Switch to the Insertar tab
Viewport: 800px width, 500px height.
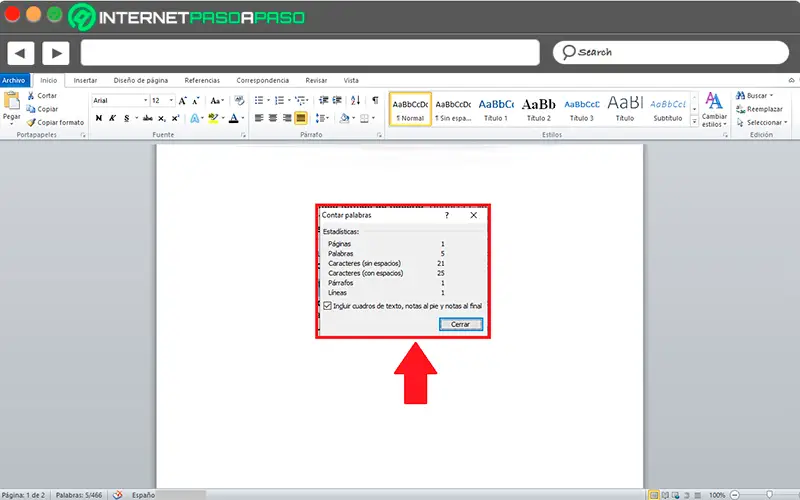(x=85, y=80)
